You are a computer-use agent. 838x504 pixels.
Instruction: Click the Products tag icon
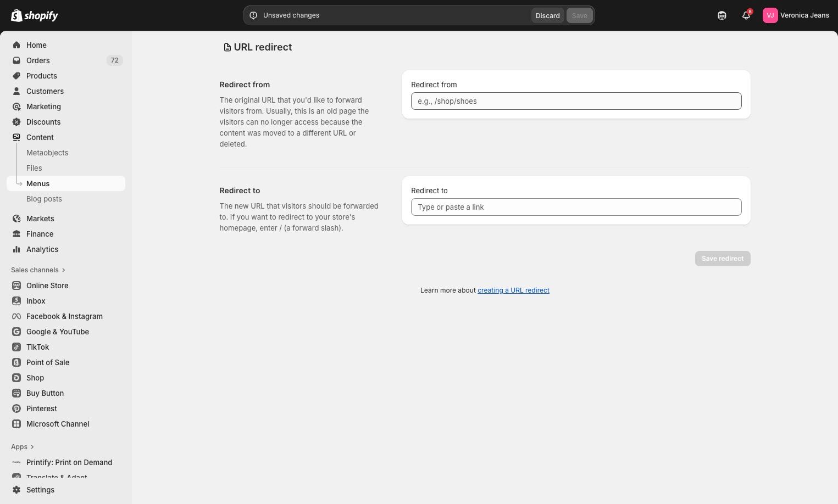pos(16,76)
